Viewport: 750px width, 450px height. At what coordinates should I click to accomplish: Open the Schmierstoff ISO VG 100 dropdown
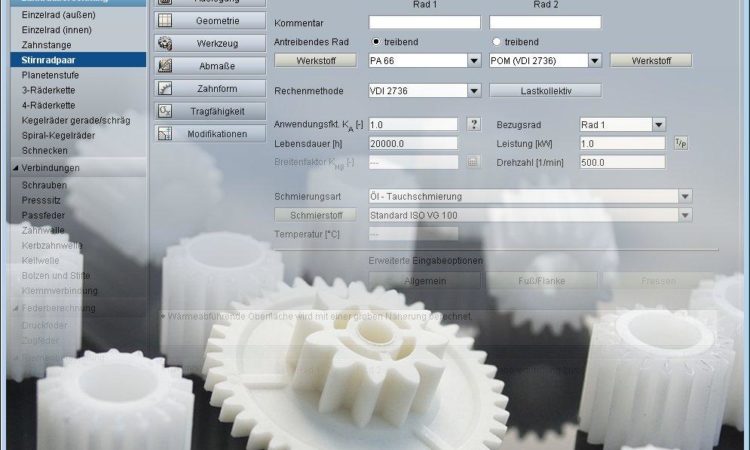pyautogui.click(x=685, y=215)
